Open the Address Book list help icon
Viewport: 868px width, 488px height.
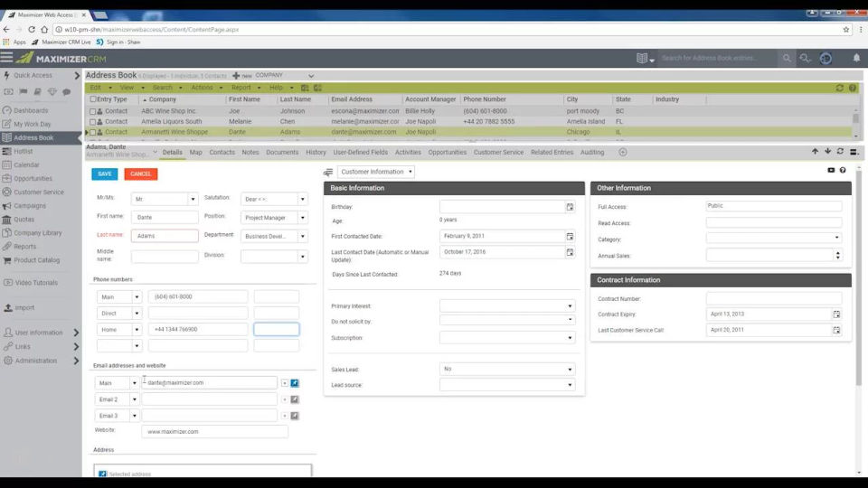click(853, 88)
